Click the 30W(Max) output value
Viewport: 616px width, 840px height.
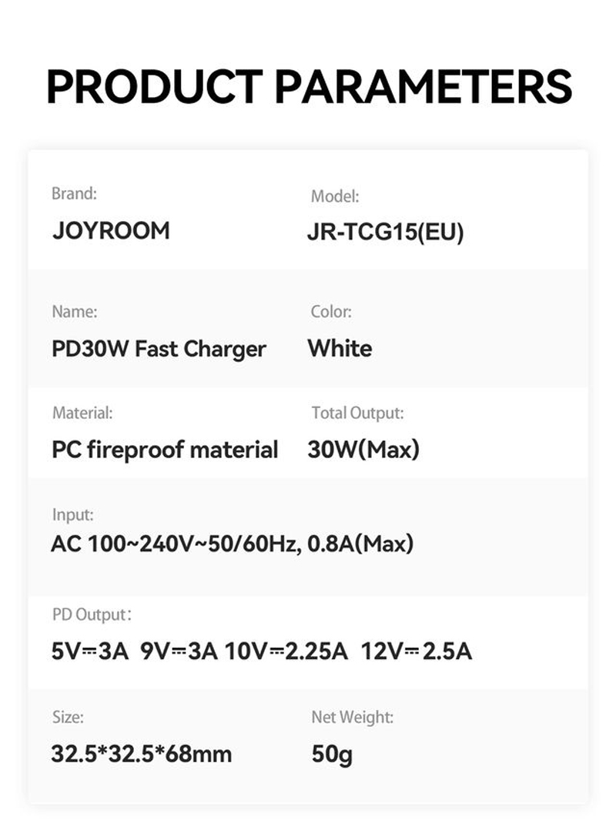(363, 450)
